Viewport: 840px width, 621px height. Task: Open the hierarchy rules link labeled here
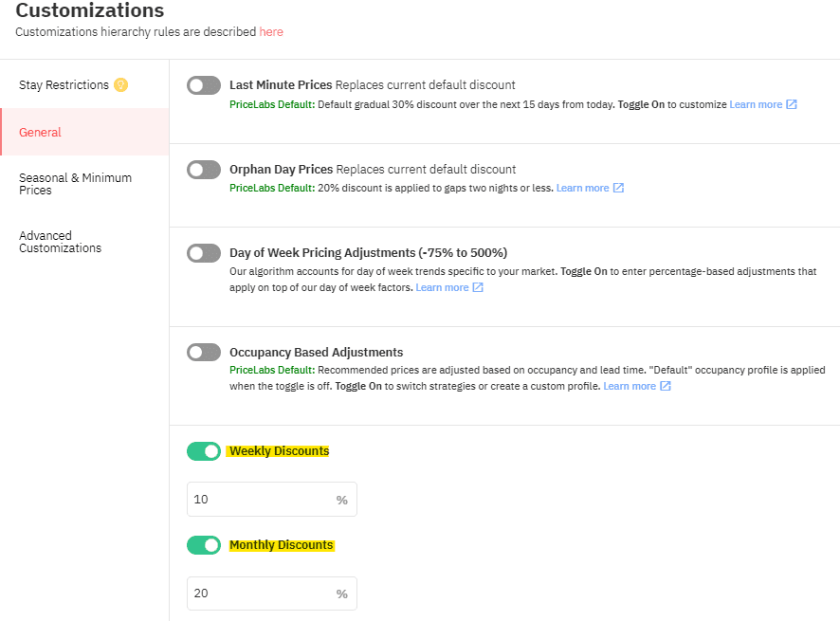click(271, 31)
